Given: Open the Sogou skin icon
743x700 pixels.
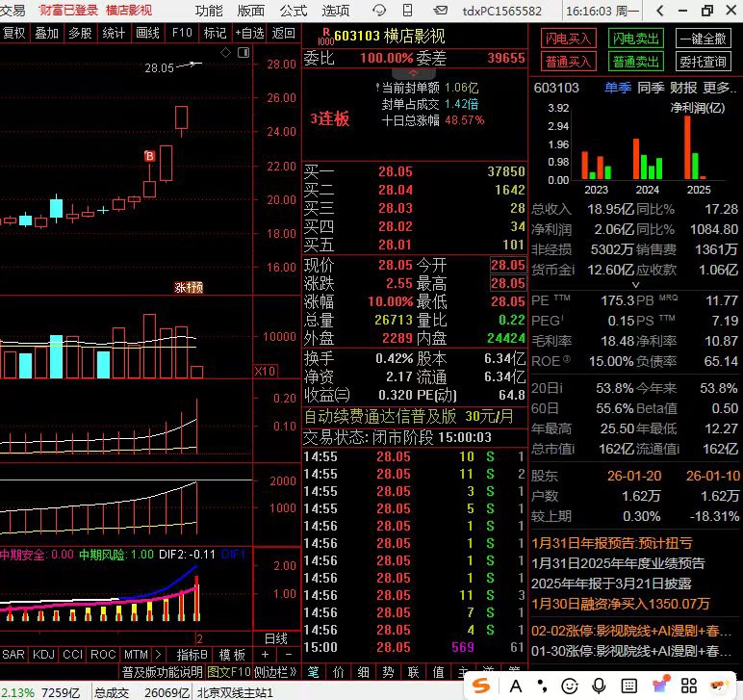Looking at the screenshot, I should pos(661,685).
